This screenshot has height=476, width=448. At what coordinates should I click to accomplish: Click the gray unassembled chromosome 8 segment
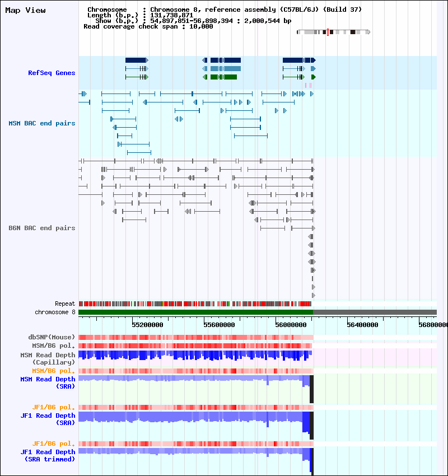(x=375, y=312)
